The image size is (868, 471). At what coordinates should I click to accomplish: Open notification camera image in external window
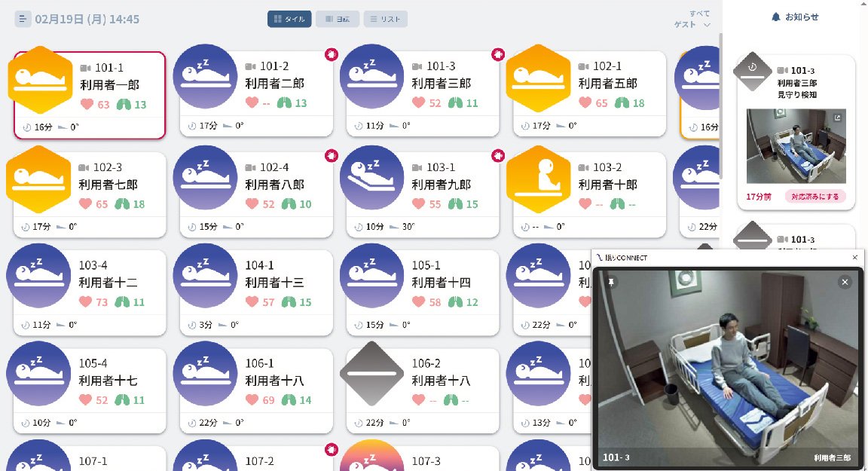(837, 118)
